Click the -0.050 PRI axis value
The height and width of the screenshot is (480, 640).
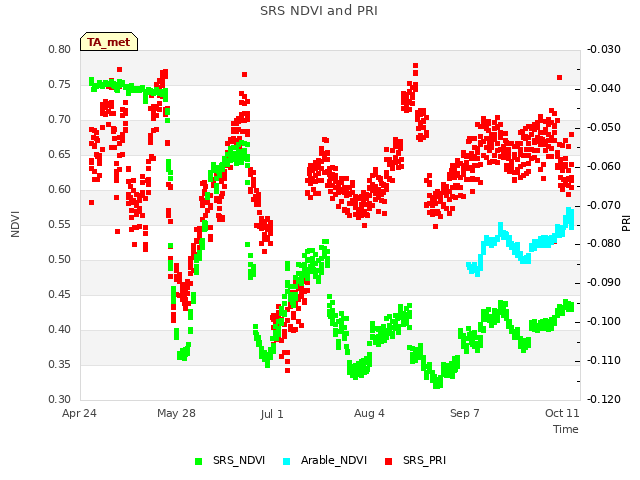[604, 127]
